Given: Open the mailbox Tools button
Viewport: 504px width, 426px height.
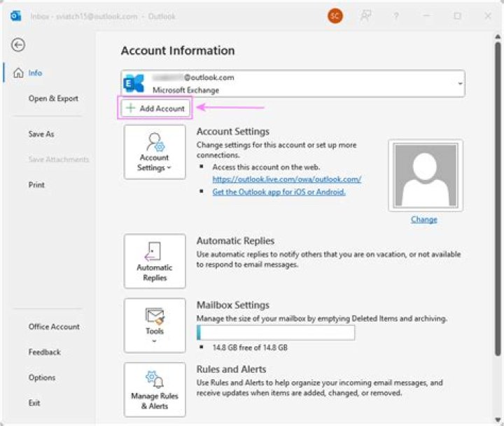Looking at the screenshot, I should [155, 325].
